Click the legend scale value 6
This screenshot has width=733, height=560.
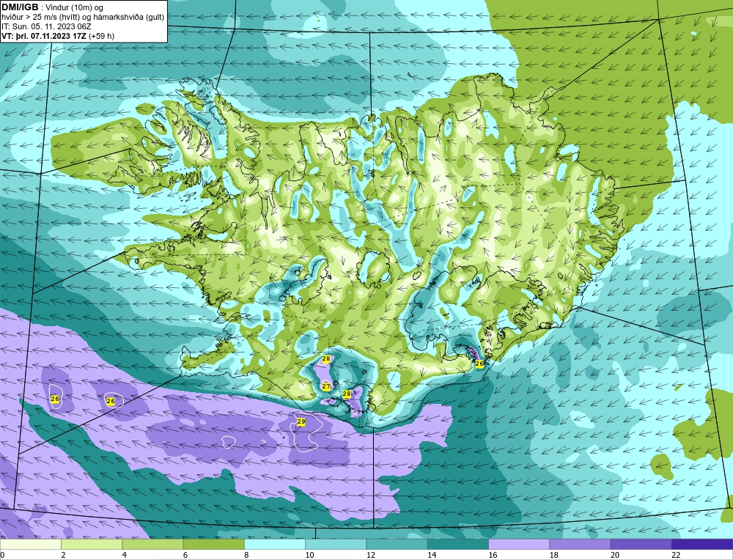click(185, 556)
